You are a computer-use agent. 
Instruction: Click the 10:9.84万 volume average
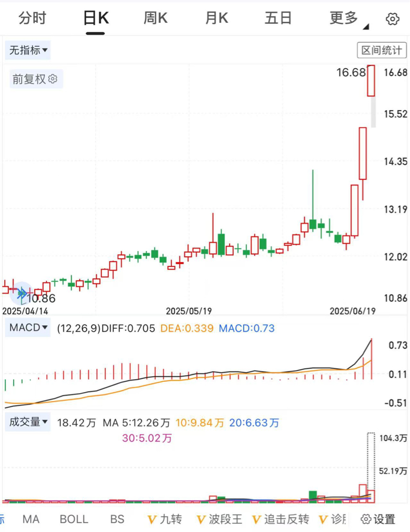(200, 422)
